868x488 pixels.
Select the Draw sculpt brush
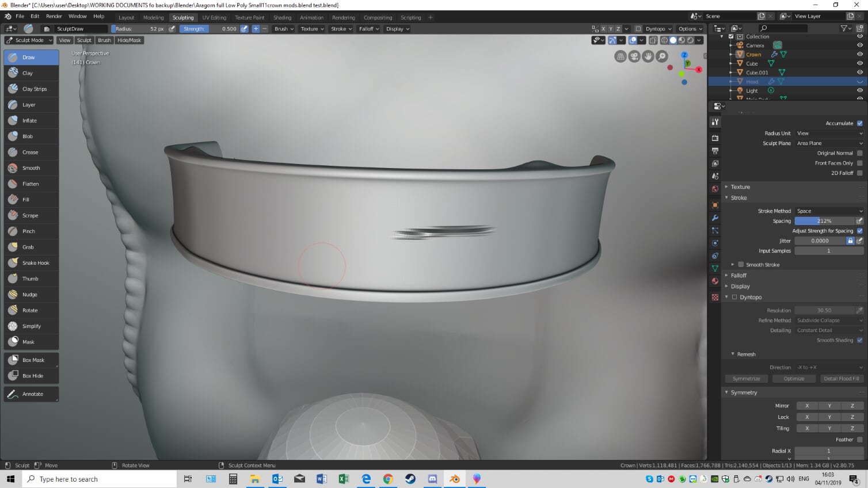coord(31,58)
